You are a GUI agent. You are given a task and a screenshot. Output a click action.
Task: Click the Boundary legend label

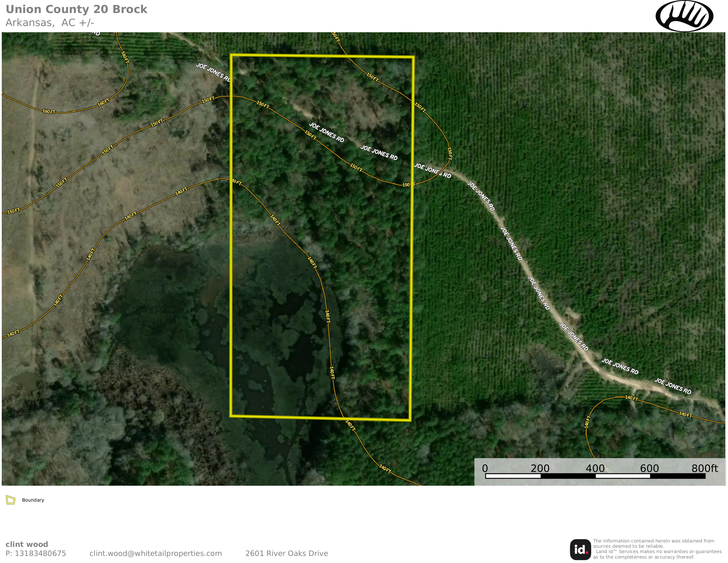tap(33, 500)
